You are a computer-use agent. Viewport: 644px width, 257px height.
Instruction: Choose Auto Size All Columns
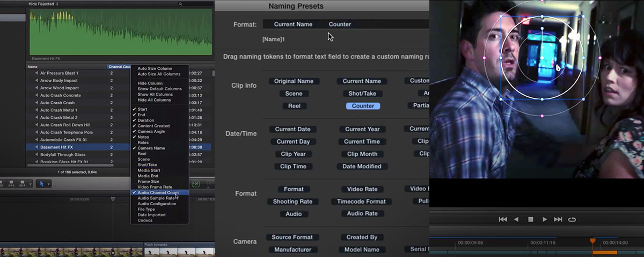coord(159,74)
